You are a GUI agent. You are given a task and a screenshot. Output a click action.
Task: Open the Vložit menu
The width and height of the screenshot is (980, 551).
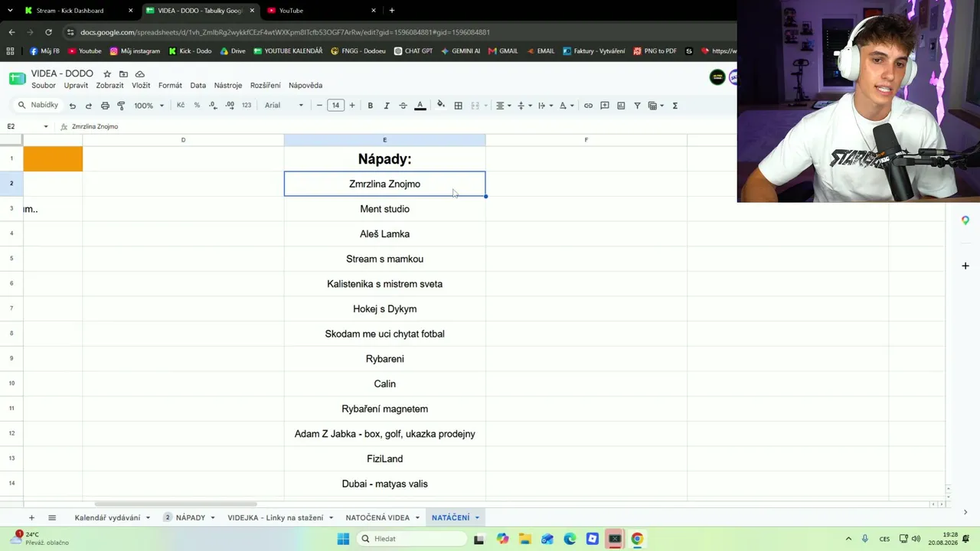coord(141,86)
